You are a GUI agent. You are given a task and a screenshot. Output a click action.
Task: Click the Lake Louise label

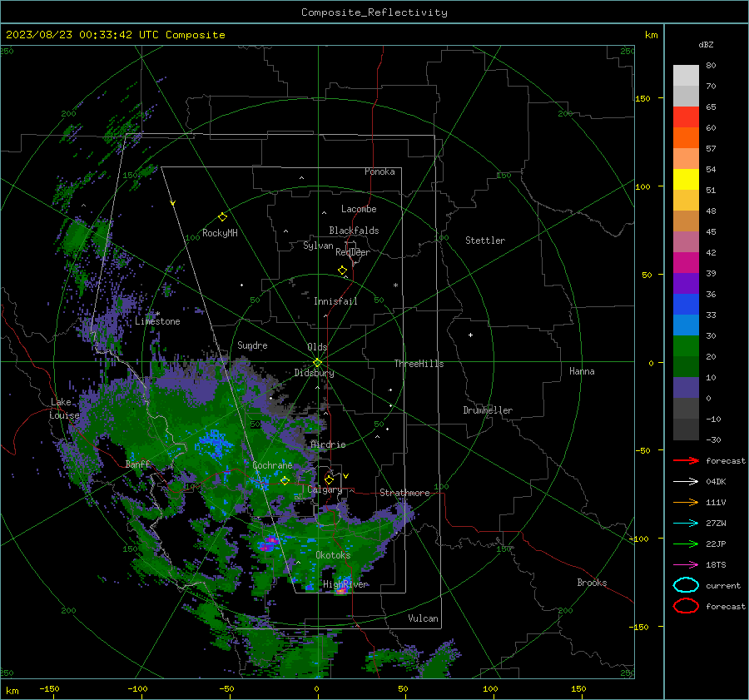[x=64, y=409]
